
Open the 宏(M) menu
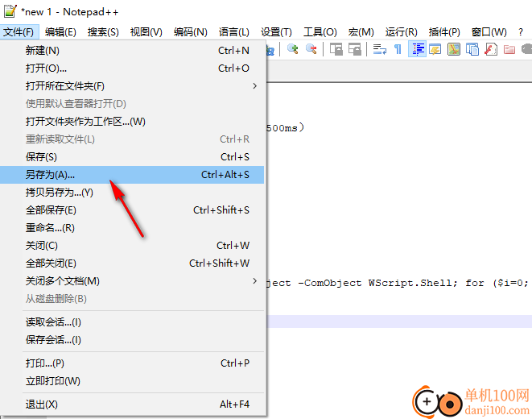click(361, 32)
